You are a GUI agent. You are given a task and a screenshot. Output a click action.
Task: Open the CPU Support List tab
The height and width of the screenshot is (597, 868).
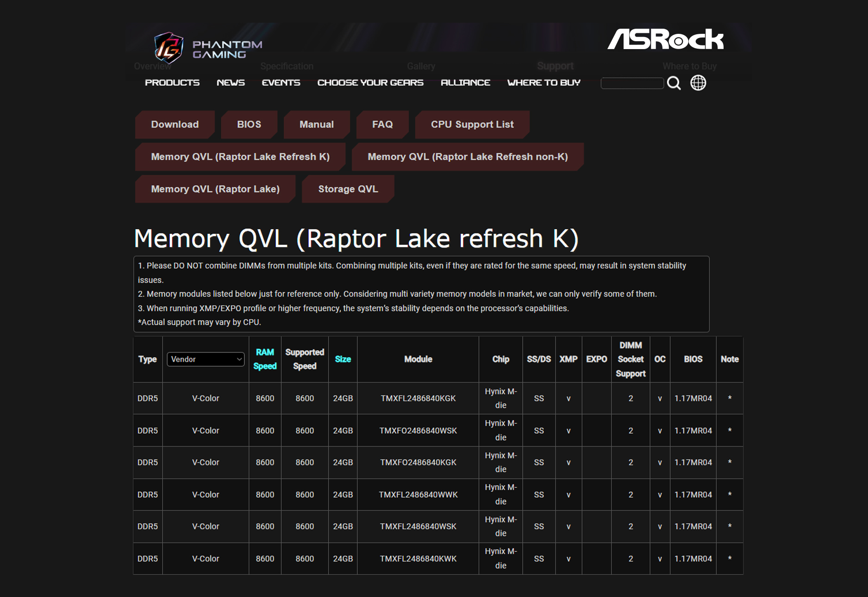coord(472,125)
